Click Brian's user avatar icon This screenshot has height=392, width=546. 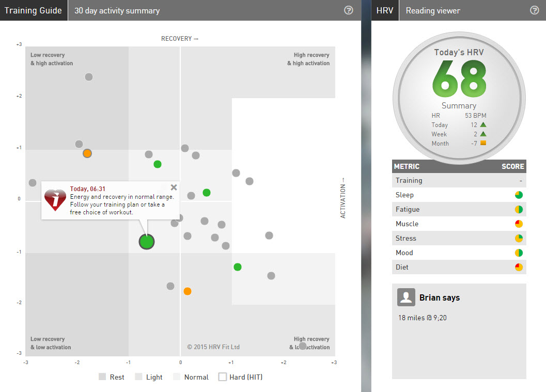406,297
